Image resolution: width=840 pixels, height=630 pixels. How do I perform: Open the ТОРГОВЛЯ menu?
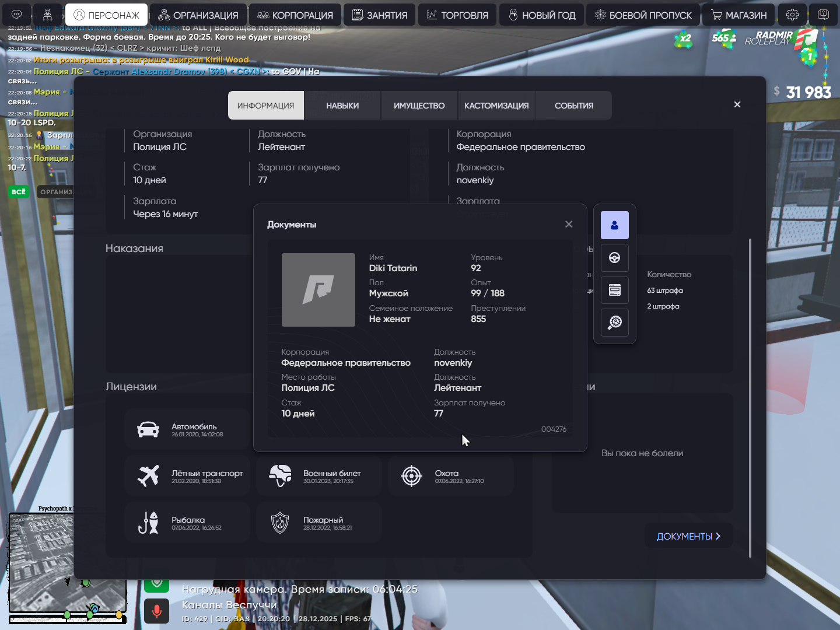(x=457, y=15)
